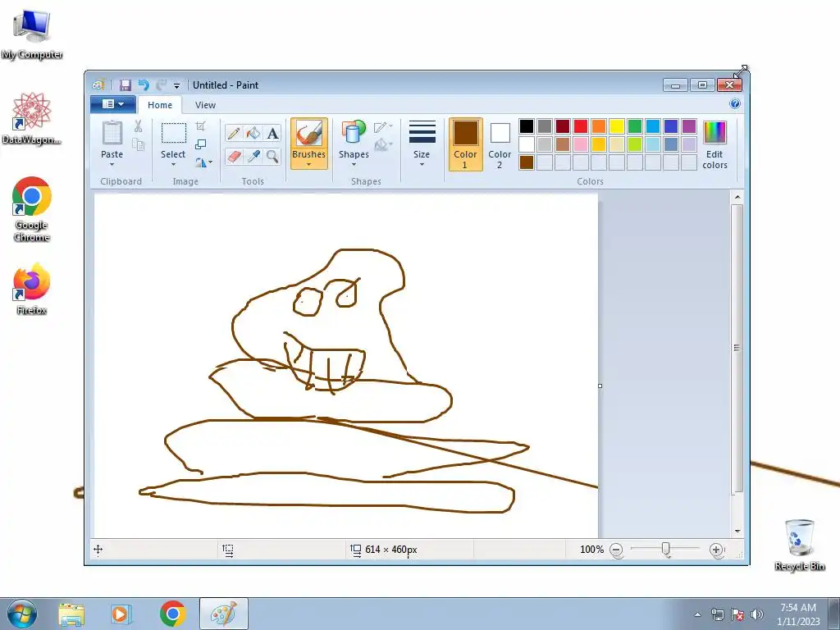The height and width of the screenshot is (630, 840).
Task: Click the Cut scissors icon
Action: coord(138,126)
